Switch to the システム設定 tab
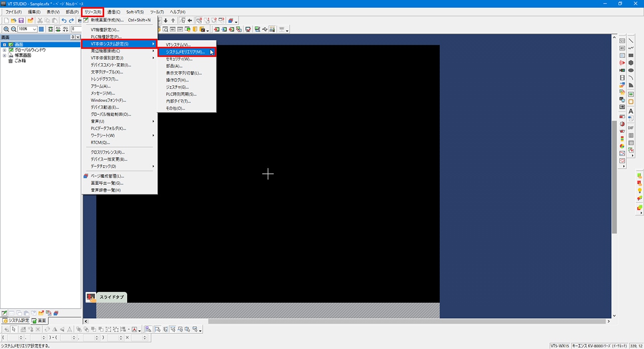Viewport: 644px width, 349px height. (16, 321)
